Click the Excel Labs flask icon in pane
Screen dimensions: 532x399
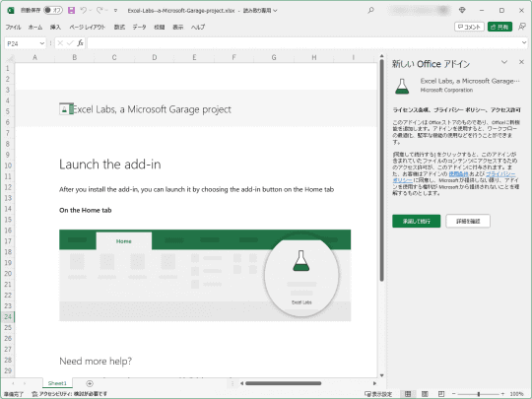coord(402,86)
